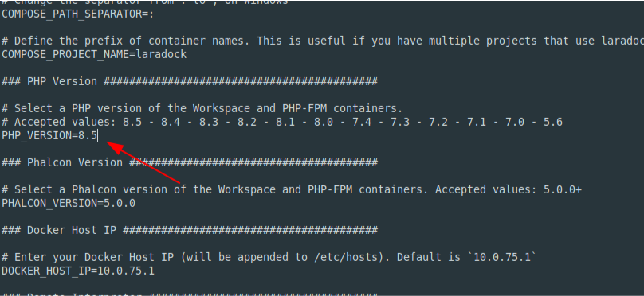Click the 'Define the prefix of container names' comment
The height and width of the screenshot is (296, 644).
coord(323,41)
